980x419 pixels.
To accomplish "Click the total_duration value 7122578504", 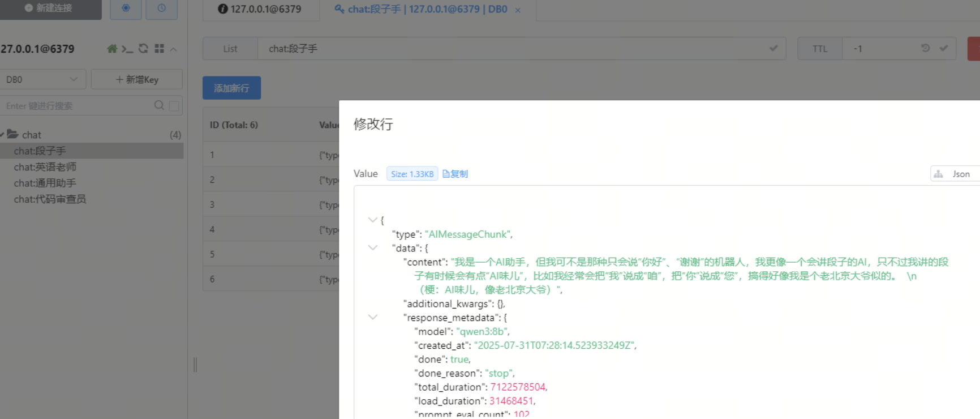I will pyautogui.click(x=518, y=387).
